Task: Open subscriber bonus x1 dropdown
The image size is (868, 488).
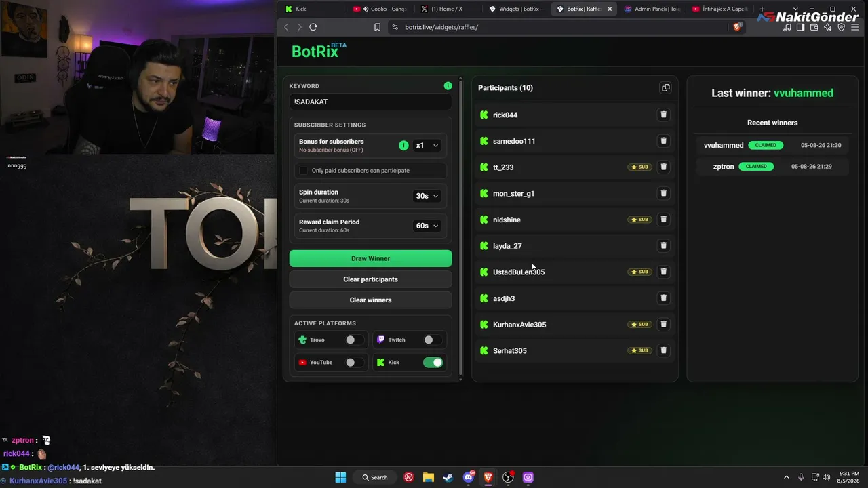Action: [x=427, y=145]
